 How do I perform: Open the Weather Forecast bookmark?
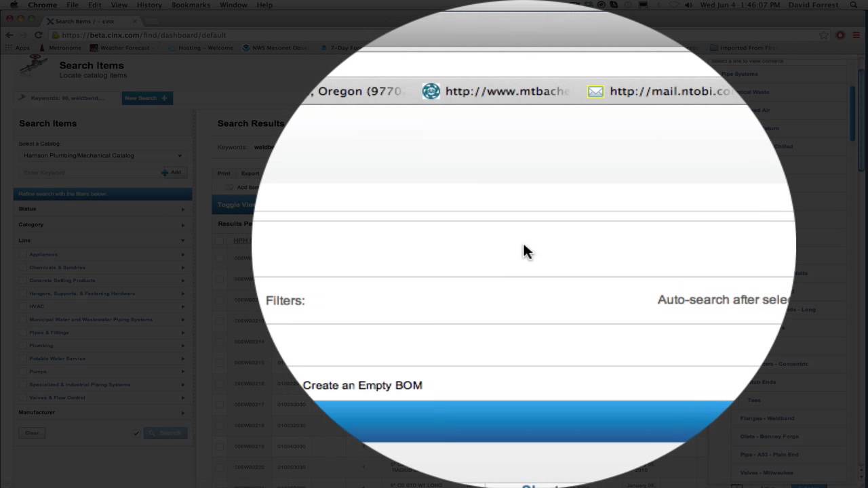pyautogui.click(x=120, y=48)
